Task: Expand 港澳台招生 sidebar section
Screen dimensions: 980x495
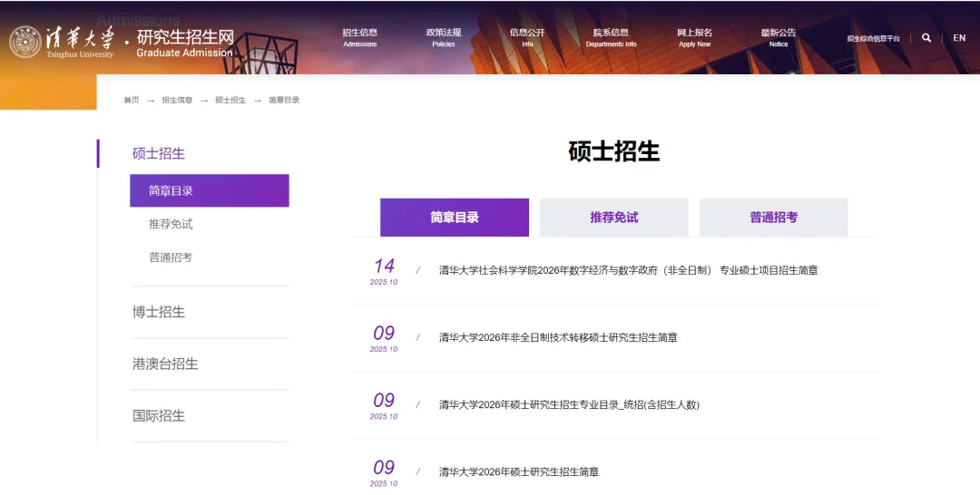Action: click(x=165, y=364)
